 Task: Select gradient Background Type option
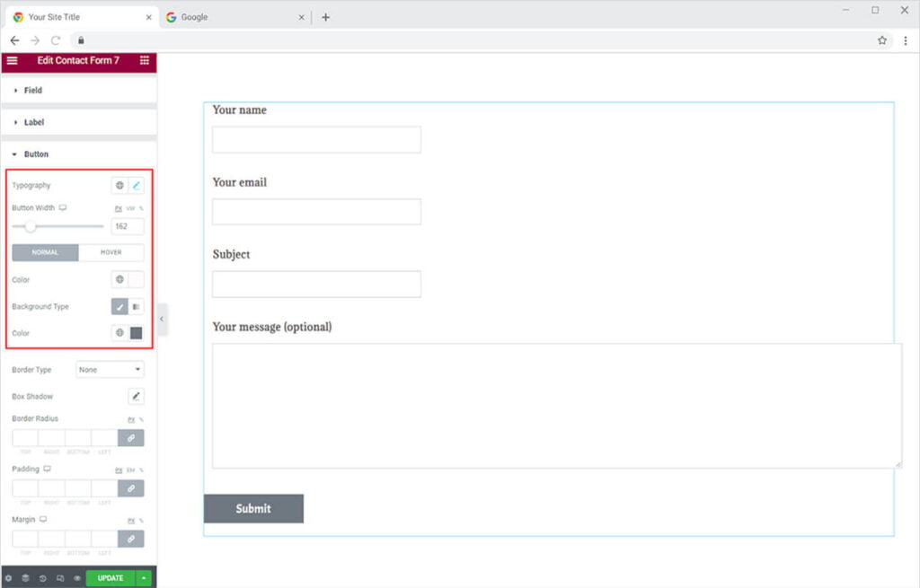(x=137, y=307)
